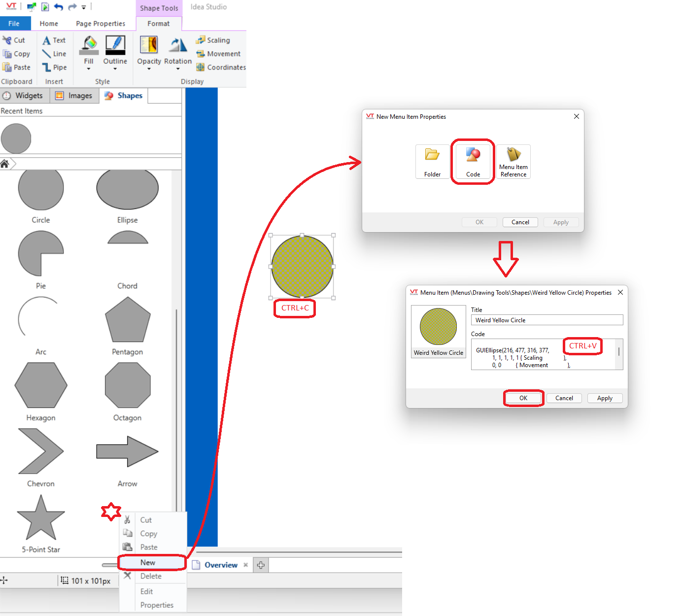
Task: Insert a Pipe shape
Action: pos(54,68)
